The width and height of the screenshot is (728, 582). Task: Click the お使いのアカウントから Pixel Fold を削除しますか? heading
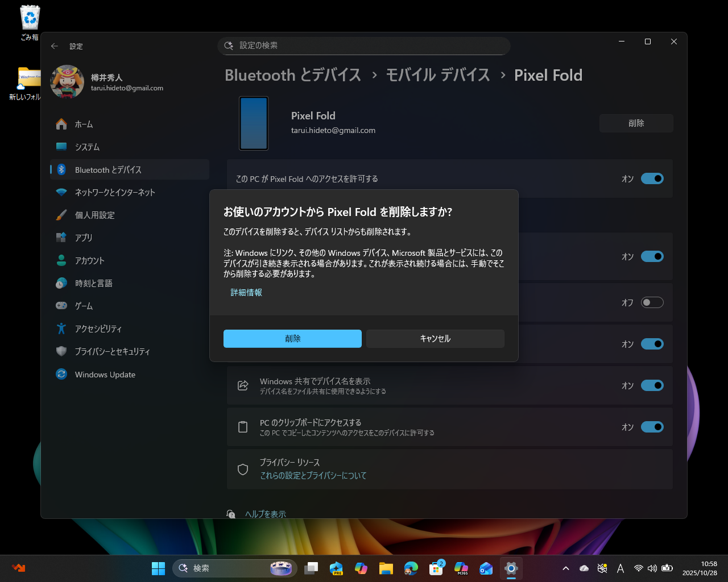click(338, 212)
